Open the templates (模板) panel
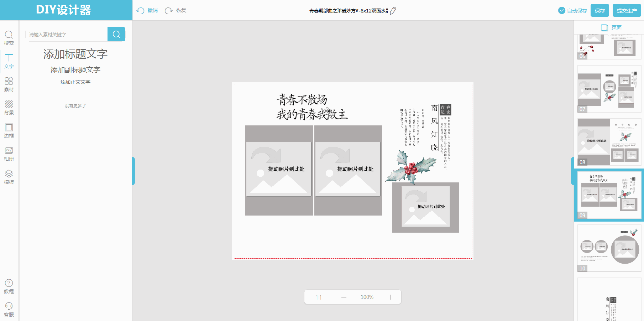Image resolution: width=644 pixels, height=321 pixels. click(x=9, y=177)
